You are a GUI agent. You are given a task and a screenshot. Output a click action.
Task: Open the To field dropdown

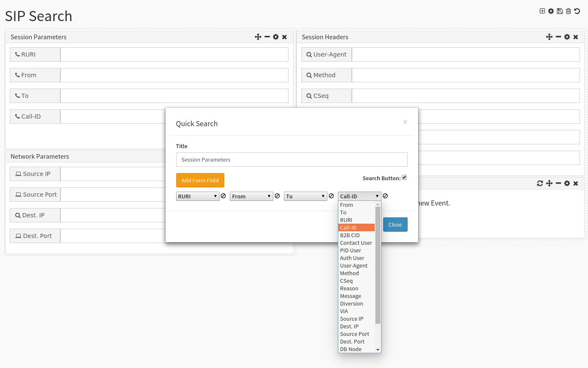305,196
